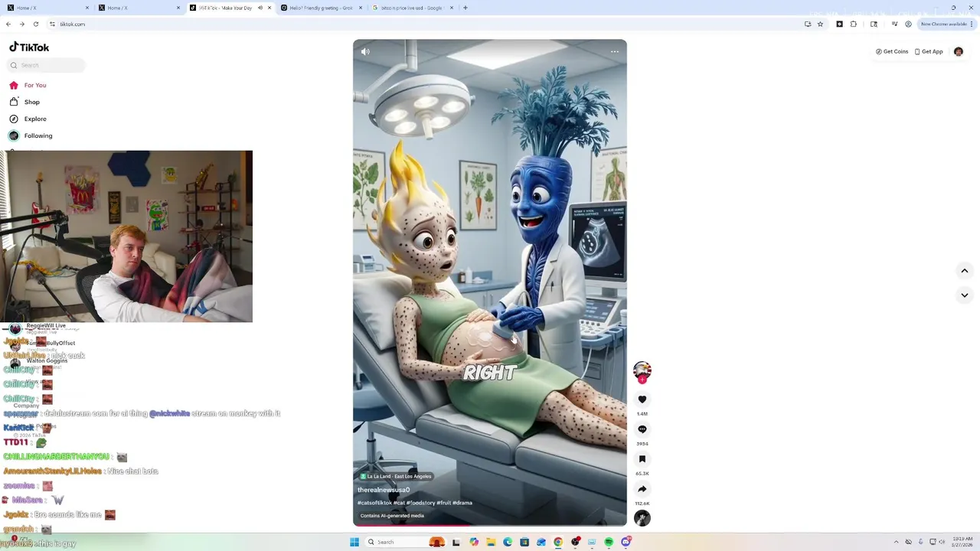980x551 pixels.
Task: Open the spinning sound disc icon
Action: 642,518
